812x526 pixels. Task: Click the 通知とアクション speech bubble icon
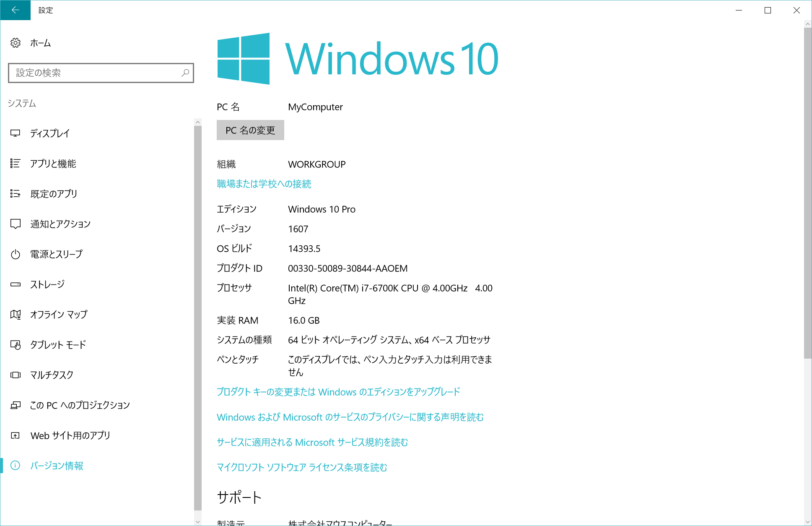(x=16, y=224)
